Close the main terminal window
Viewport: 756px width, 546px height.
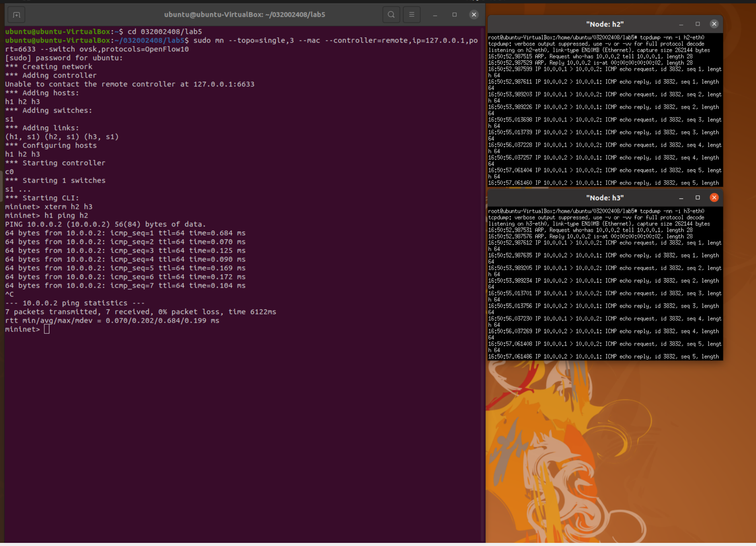point(474,15)
